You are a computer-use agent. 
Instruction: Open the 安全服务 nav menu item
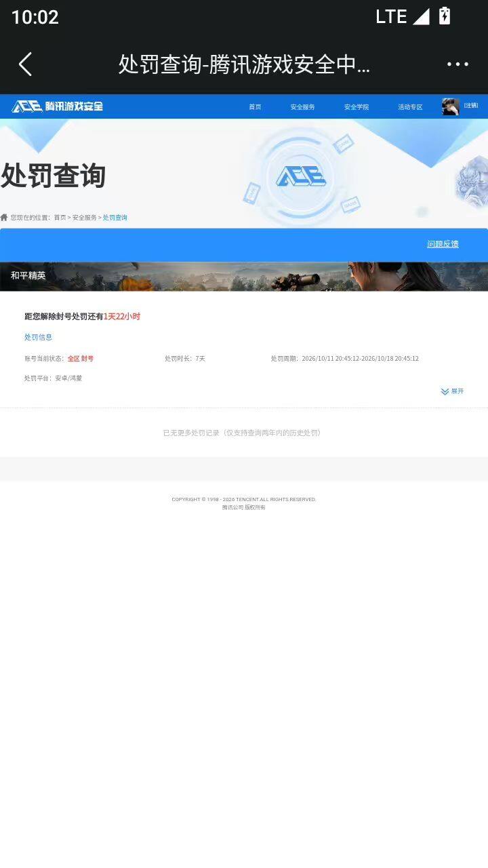click(x=302, y=107)
